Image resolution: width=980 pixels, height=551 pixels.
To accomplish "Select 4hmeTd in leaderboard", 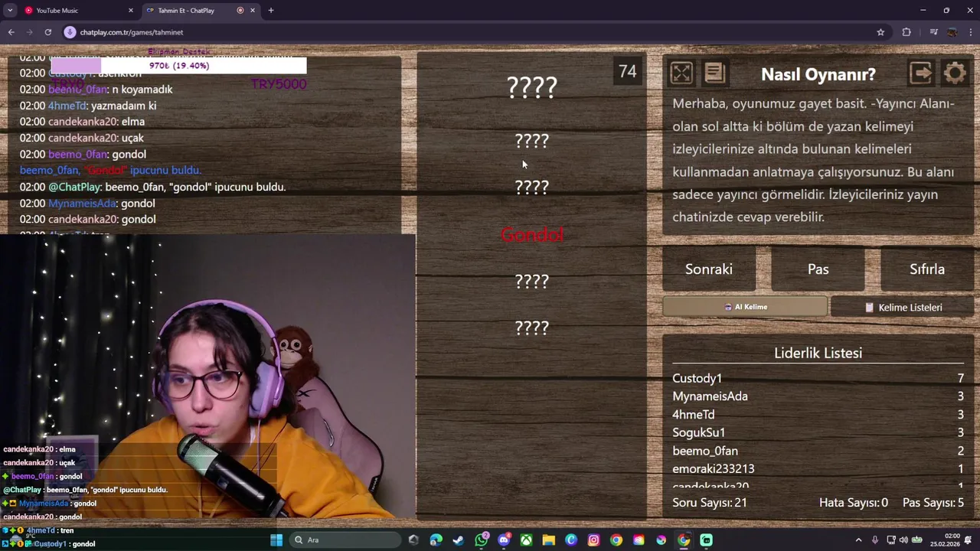I will pos(818,415).
